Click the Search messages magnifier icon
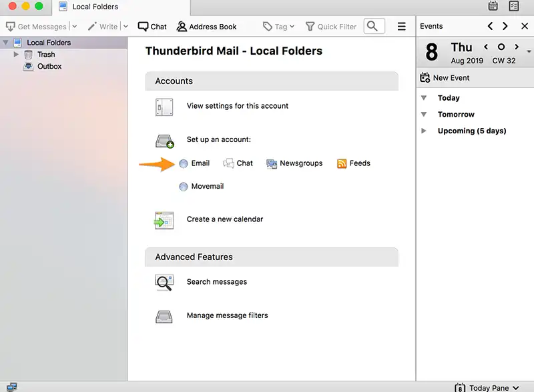The height and width of the screenshot is (392, 534). pyautogui.click(x=164, y=283)
